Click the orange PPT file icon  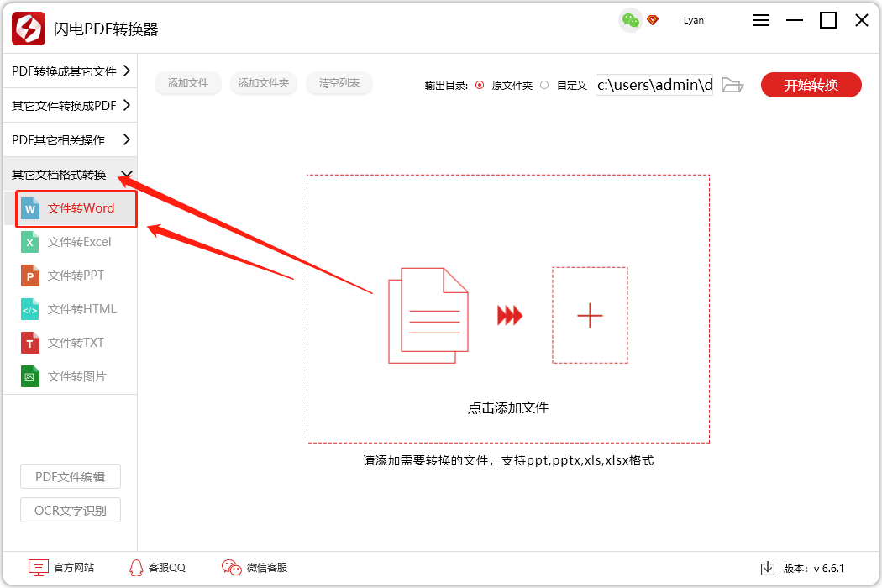pyautogui.click(x=29, y=276)
